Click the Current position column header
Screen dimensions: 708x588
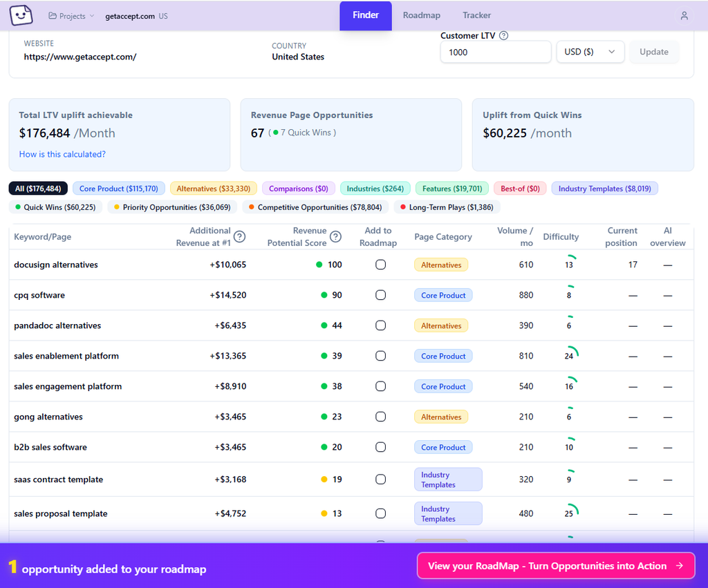click(622, 236)
